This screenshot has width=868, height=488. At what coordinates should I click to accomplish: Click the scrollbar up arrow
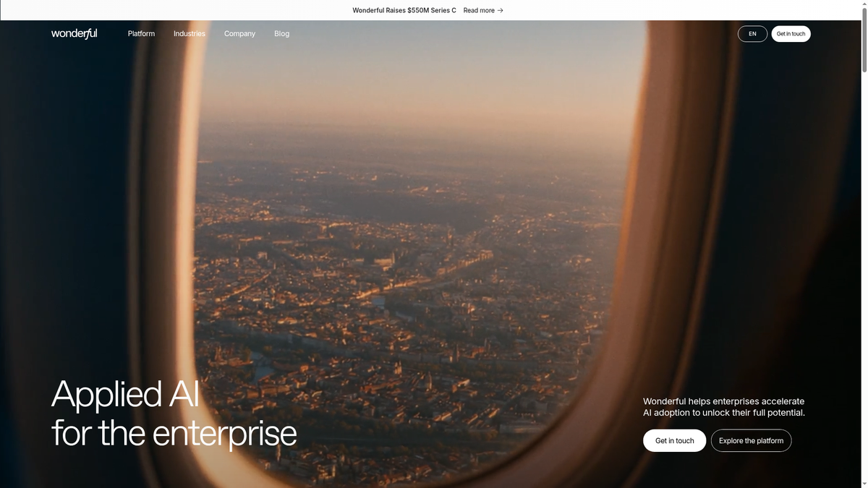pos(864,4)
